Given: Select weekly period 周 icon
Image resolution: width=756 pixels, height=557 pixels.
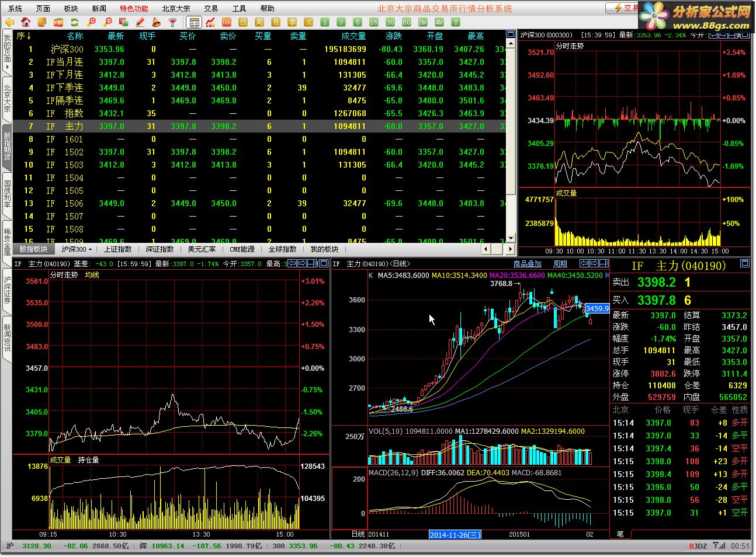Looking at the screenshot, I should click(259, 22).
